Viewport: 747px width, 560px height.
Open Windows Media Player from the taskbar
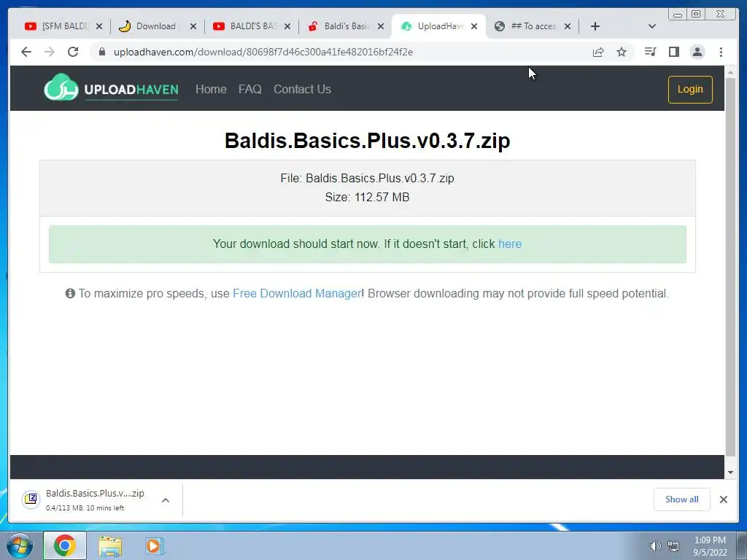coord(155,545)
